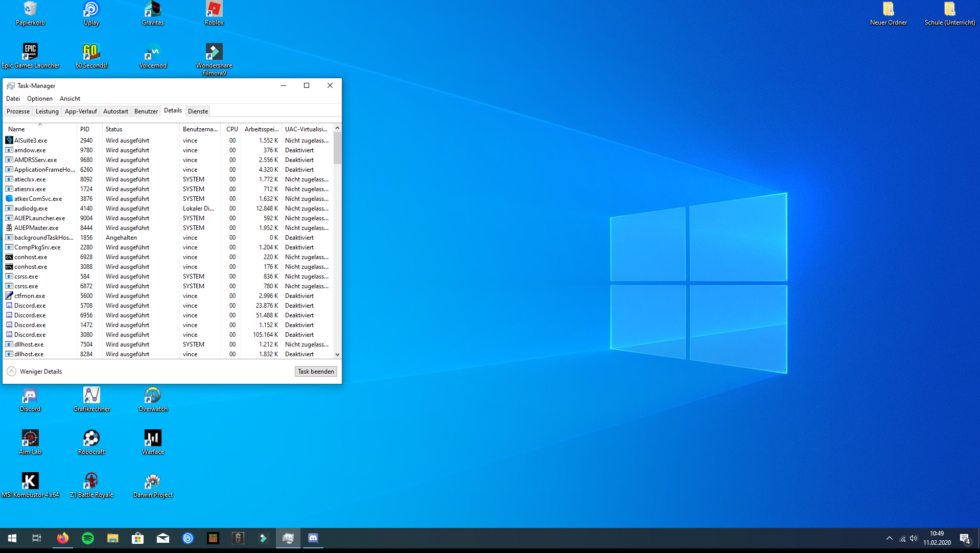Switch to the Benutzer tab
This screenshot has width=980, height=553.
tap(146, 111)
